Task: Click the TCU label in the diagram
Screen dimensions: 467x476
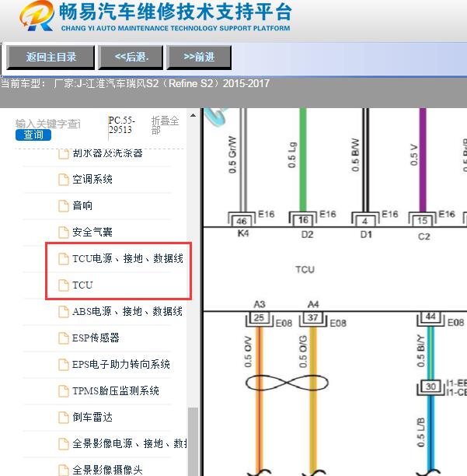Action: click(305, 270)
